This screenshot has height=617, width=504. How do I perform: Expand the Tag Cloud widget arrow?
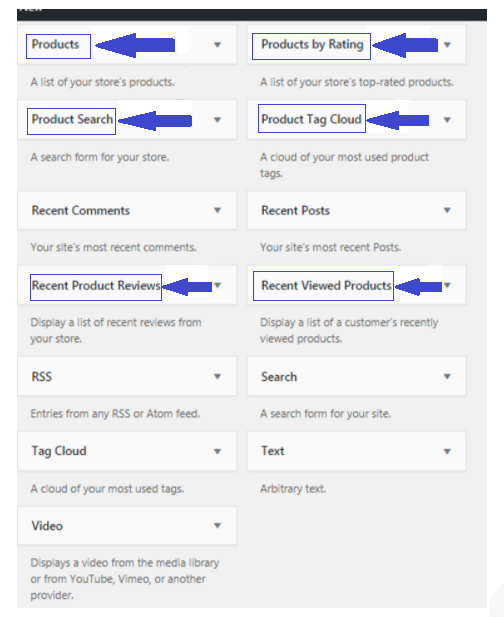point(217,451)
